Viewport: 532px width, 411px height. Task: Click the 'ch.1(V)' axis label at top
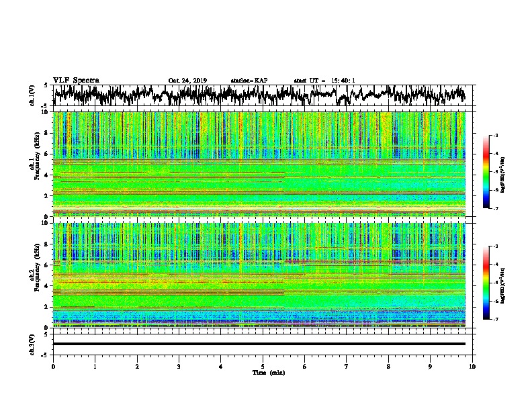(32, 95)
